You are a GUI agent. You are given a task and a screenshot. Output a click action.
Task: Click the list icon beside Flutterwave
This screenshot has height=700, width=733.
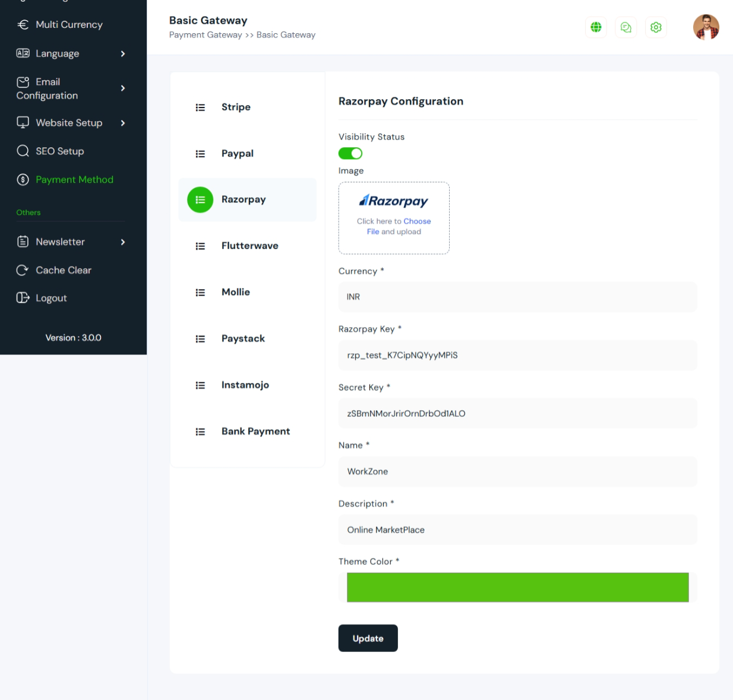click(x=200, y=246)
